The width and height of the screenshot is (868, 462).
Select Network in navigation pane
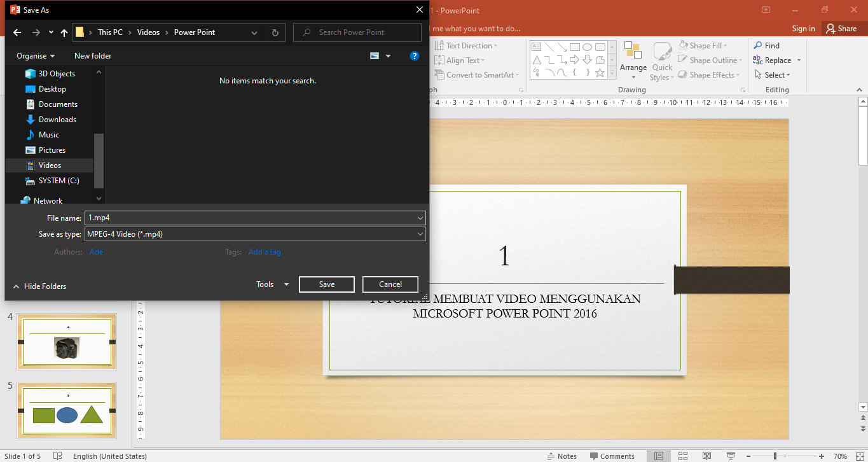41,200
